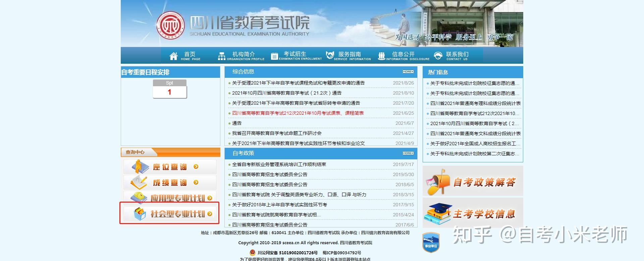Click the people icon beside 信息公开
The width and height of the screenshot is (644, 261).
click(x=381, y=56)
